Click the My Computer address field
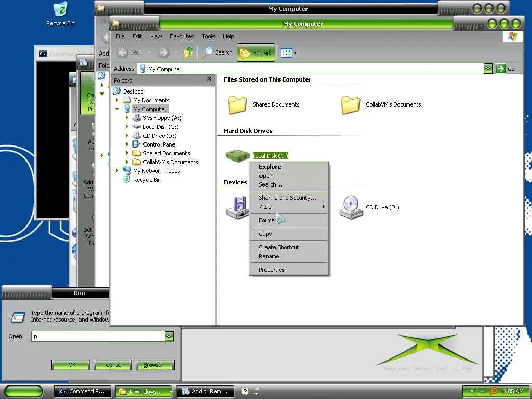This screenshot has width=532, height=399. pyautogui.click(x=311, y=69)
